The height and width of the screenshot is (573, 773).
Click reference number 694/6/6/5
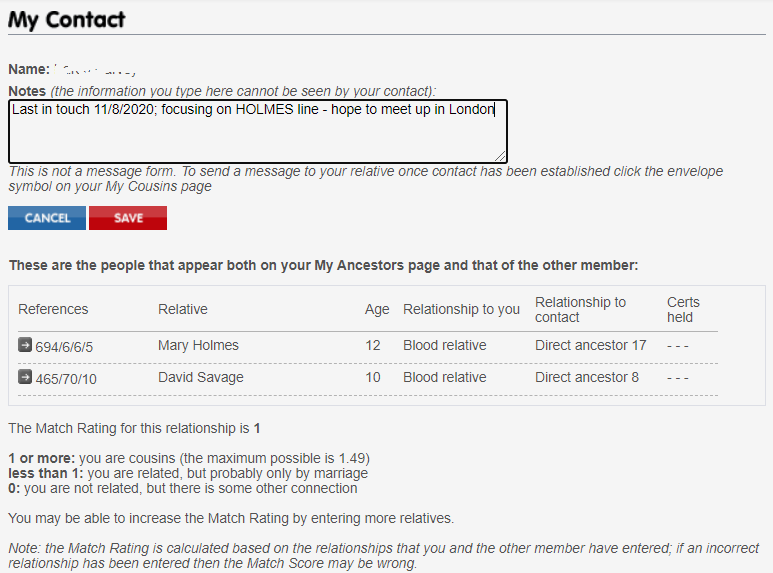pyautogui.click(x=64, y=347)
